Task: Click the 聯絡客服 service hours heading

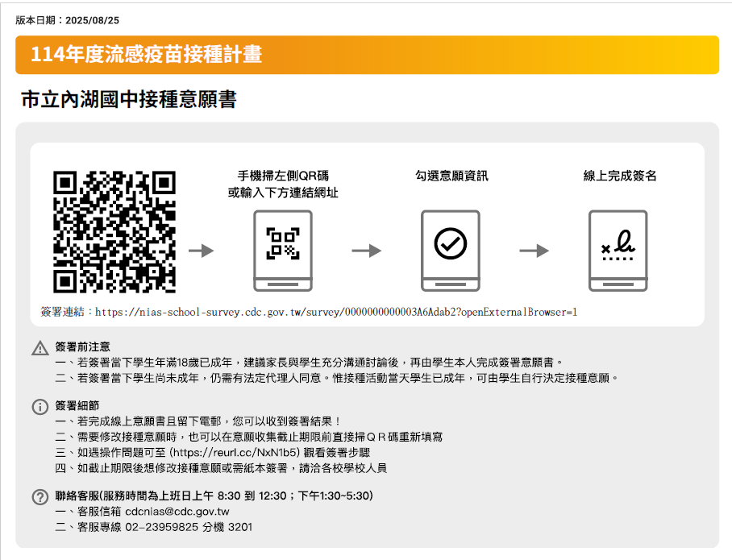Action: 214,496
